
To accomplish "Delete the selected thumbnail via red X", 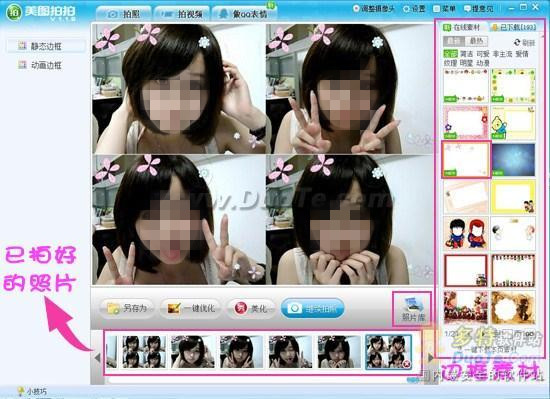I will click(x=407, y=364).
